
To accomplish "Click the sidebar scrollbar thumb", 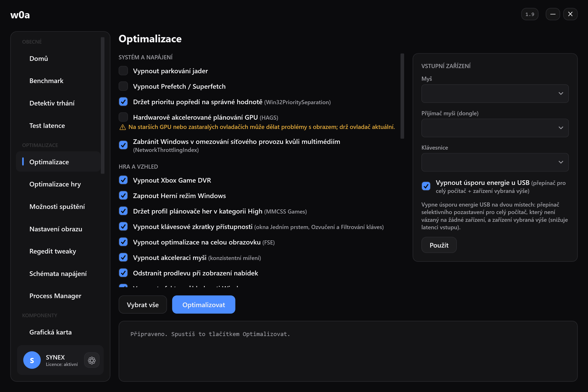I will (x=103, y=105).
